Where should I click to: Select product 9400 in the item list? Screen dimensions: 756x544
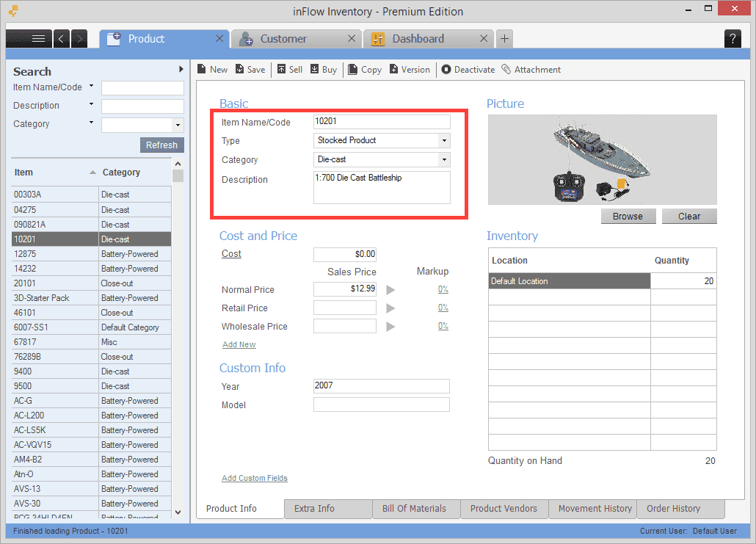point(55,371)
